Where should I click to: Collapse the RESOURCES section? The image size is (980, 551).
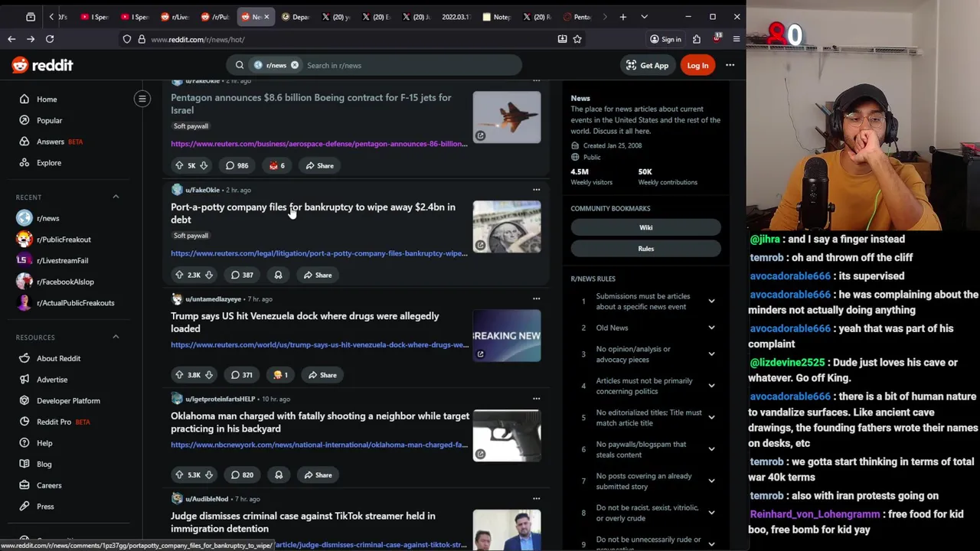tap(116, 337)
